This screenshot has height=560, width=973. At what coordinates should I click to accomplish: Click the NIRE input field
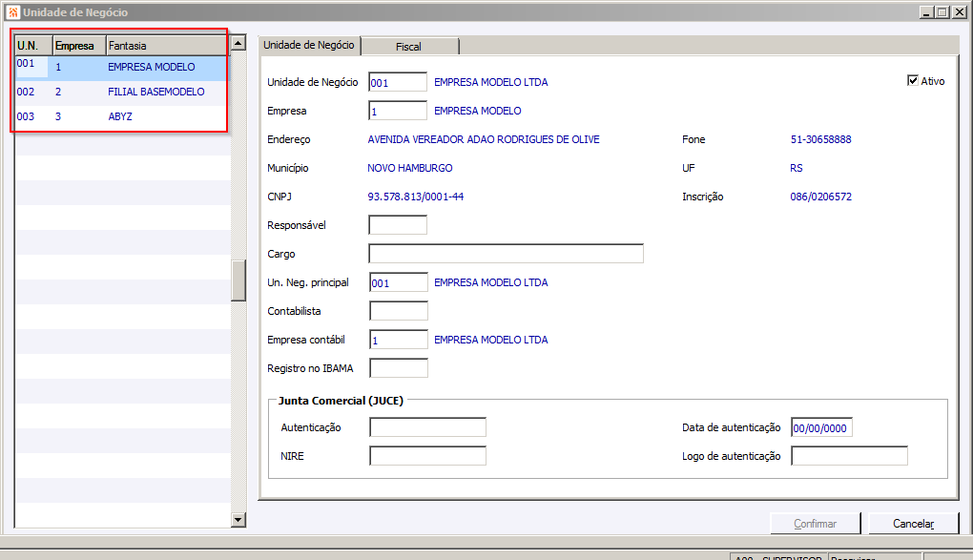coord(427,456)
